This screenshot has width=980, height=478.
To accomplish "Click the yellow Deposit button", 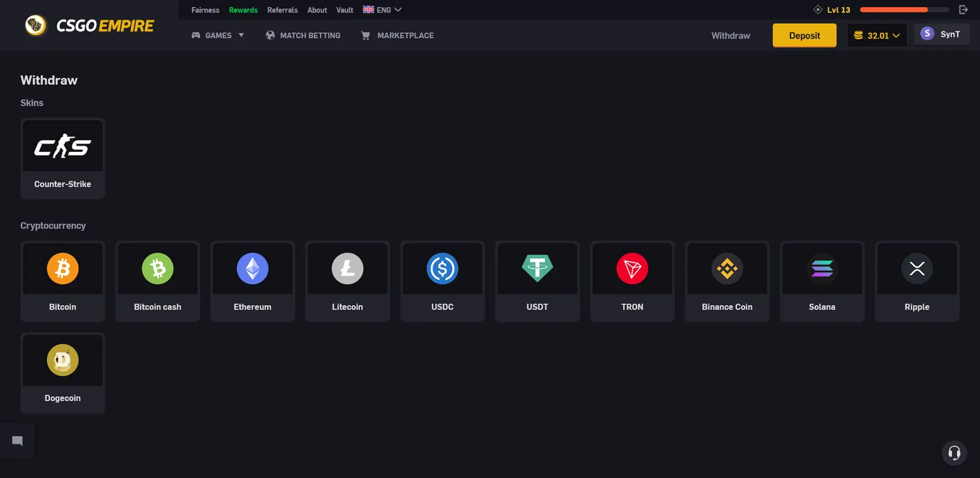I will pos(804,36).
